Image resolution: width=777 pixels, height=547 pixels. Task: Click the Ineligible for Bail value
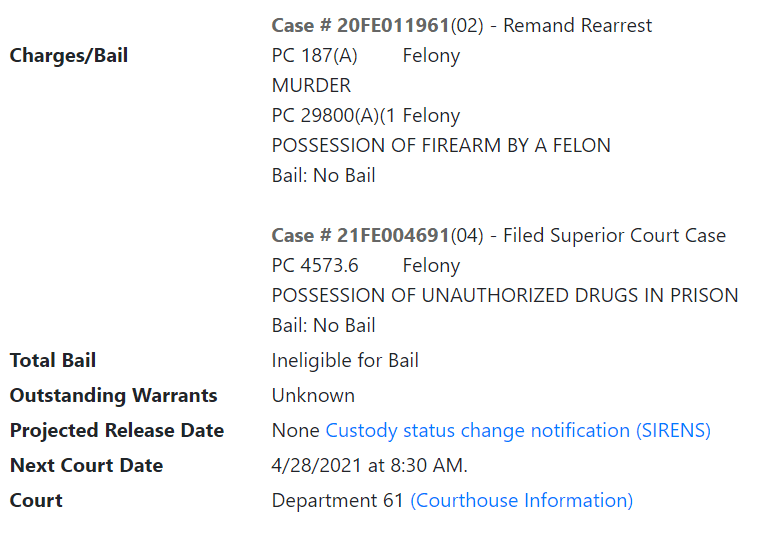[345, 361]
